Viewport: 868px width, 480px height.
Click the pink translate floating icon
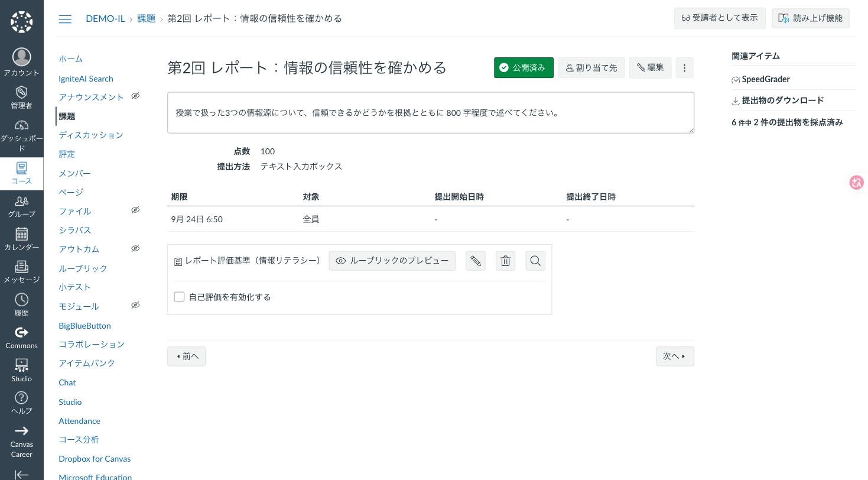coord(856,182)
